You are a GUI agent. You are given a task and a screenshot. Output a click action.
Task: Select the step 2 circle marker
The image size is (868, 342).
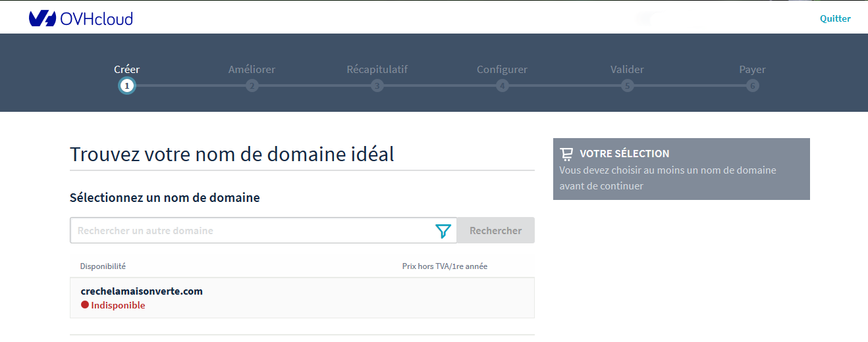coord(252,85)
